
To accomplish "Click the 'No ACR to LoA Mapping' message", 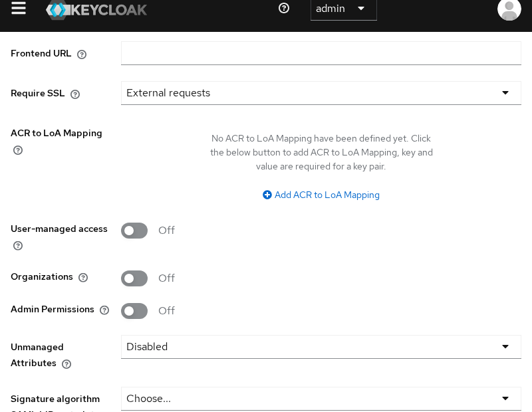I will (x=321, y=152).
